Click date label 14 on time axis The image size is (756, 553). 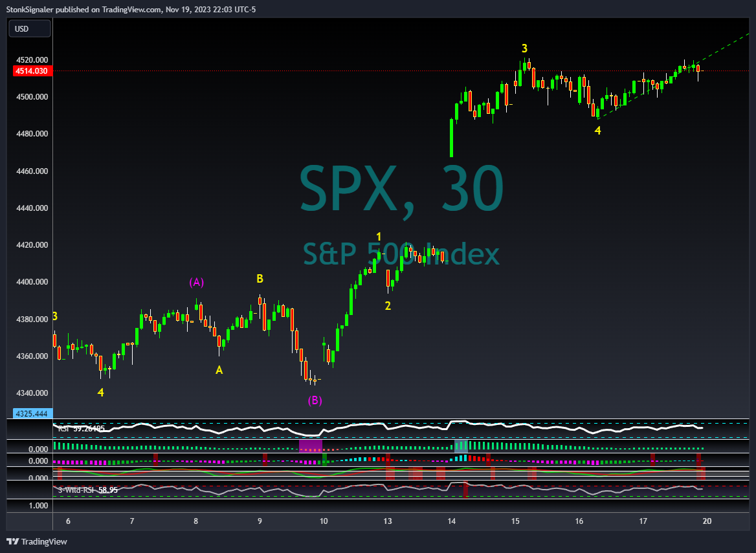click(x=451, y=521)
